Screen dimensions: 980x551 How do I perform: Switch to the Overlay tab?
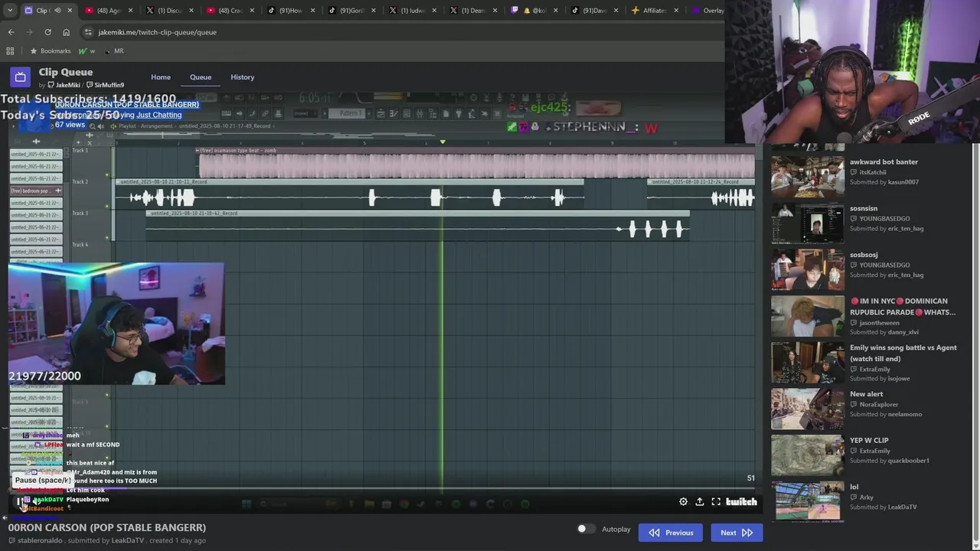click(x=707, y=10)
